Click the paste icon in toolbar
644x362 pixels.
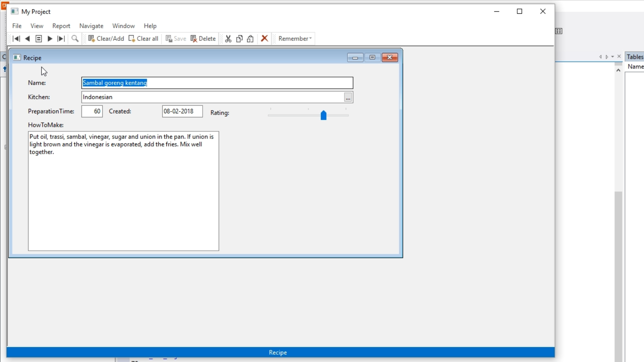(x=250, y=39)
